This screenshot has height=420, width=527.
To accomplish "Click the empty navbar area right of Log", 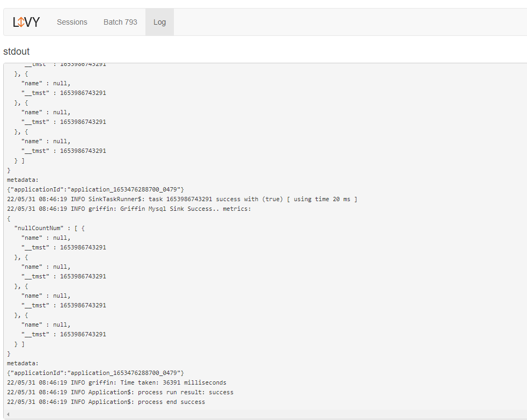I will tap(349, 22).
